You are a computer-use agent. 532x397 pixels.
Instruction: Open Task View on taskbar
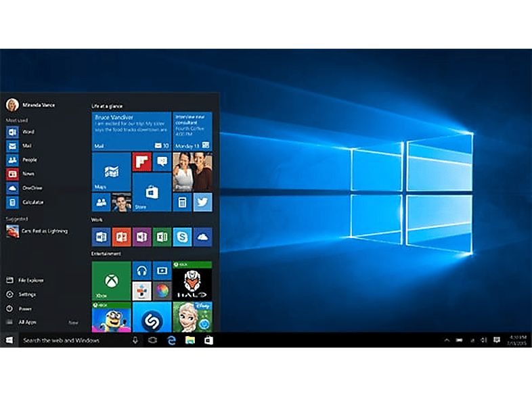click(x=153, y=340)
